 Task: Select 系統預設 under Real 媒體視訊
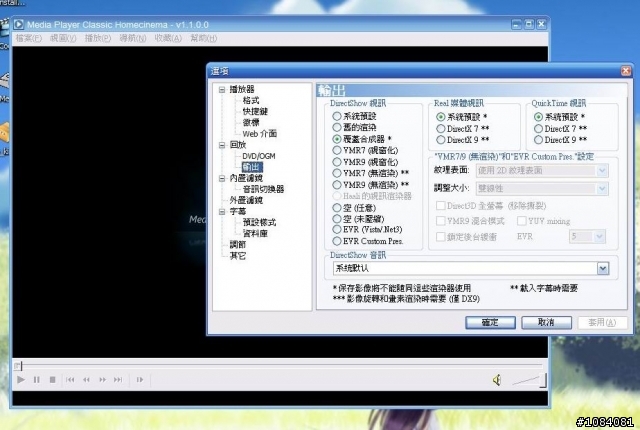440,117
